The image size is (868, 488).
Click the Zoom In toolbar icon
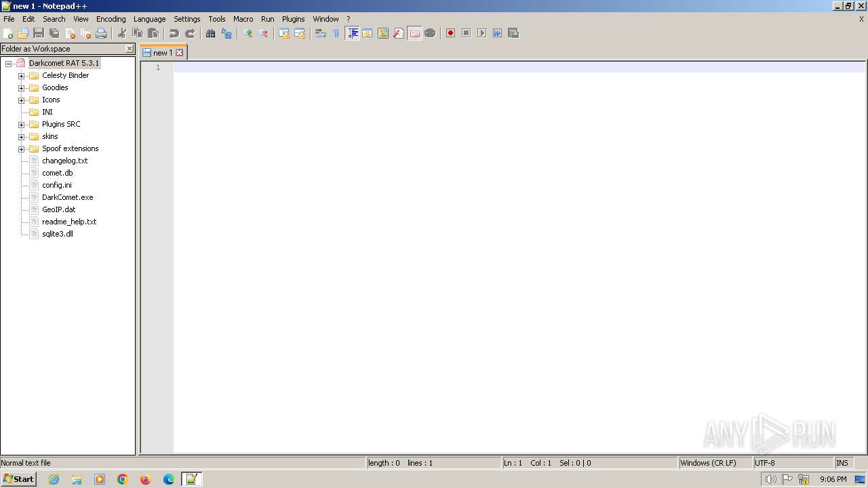coord(248,33)
